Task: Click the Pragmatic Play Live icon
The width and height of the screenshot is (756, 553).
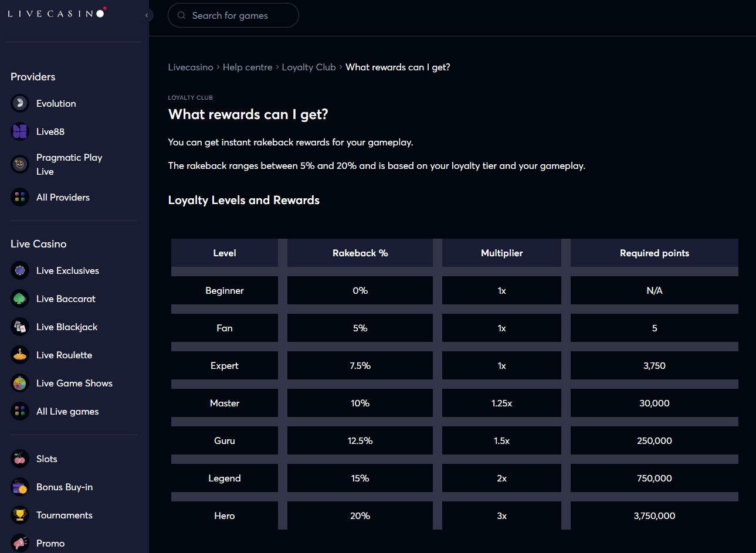Action: [20, 165]
